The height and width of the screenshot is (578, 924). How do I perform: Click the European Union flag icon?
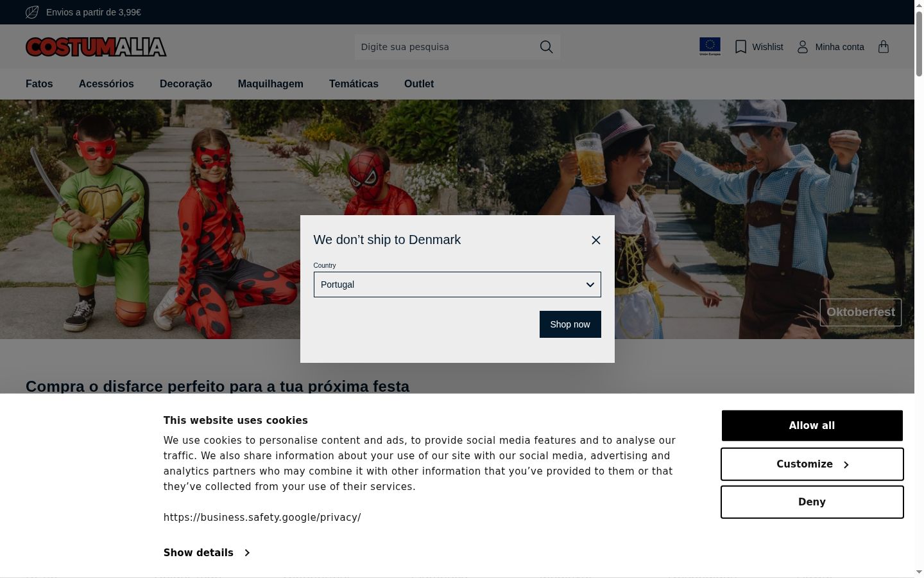pyautogui.click(x=710, y=46)
